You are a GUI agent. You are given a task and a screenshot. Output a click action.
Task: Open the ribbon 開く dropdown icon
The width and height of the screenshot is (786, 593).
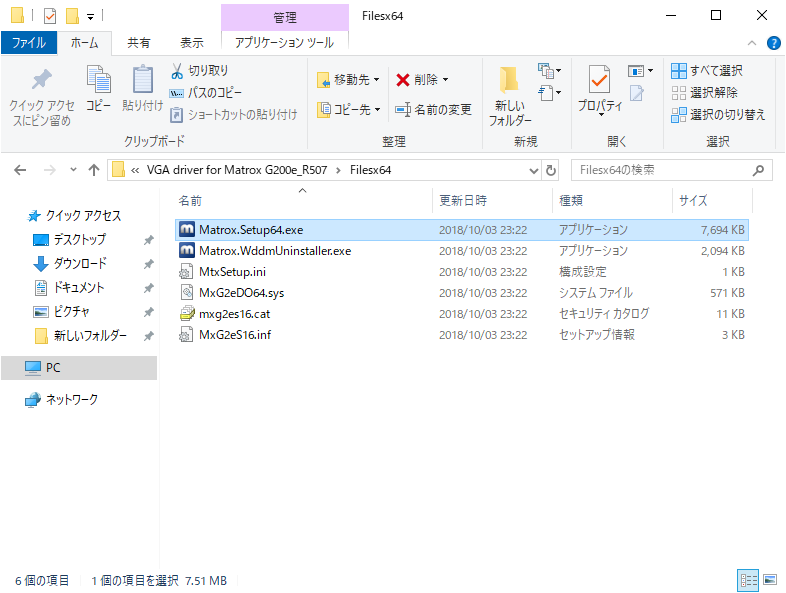640,71
